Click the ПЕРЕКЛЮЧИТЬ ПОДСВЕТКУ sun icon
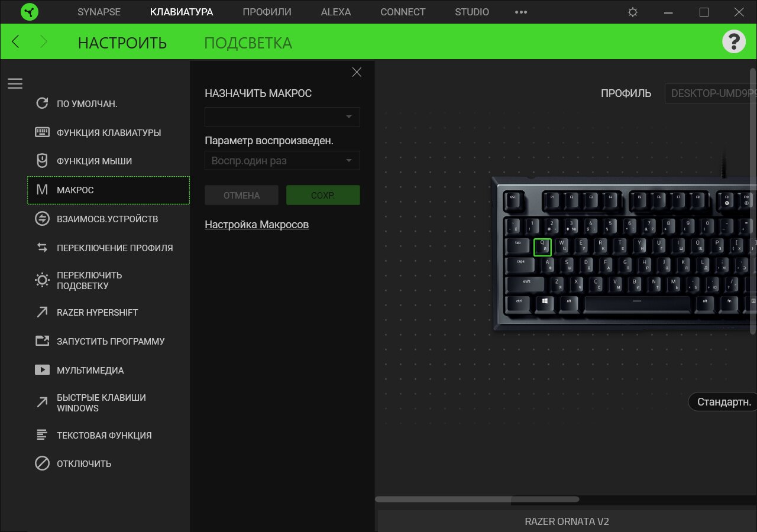 click(x=42, y=280)
